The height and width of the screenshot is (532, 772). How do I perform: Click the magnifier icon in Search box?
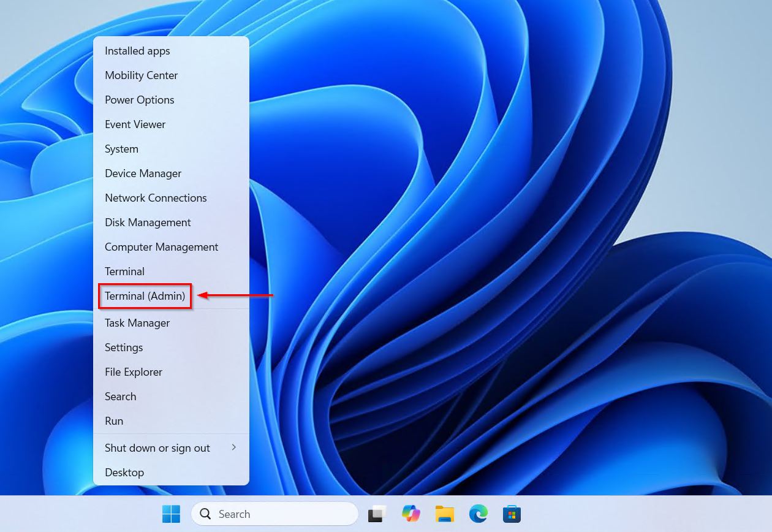click(x=206, y=514)
